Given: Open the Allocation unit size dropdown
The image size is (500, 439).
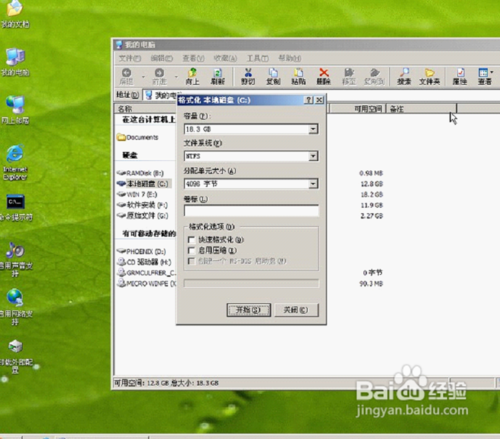Looking at the screenshot, I should click(313, 184).
